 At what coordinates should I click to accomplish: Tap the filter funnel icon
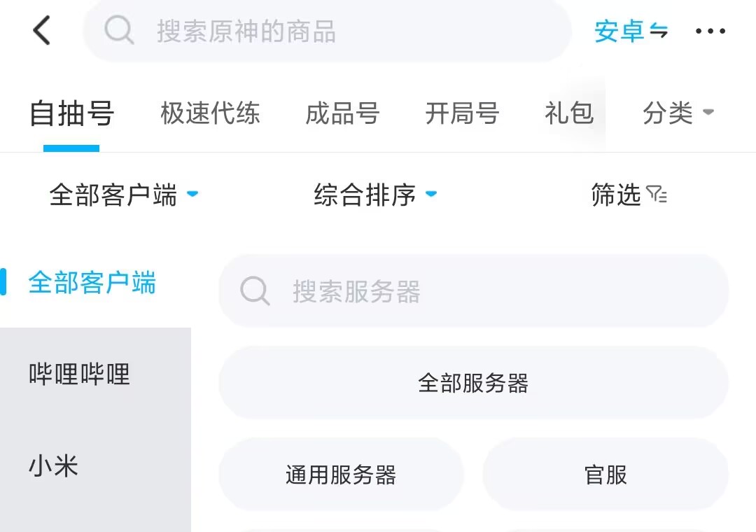click(657, 195)
